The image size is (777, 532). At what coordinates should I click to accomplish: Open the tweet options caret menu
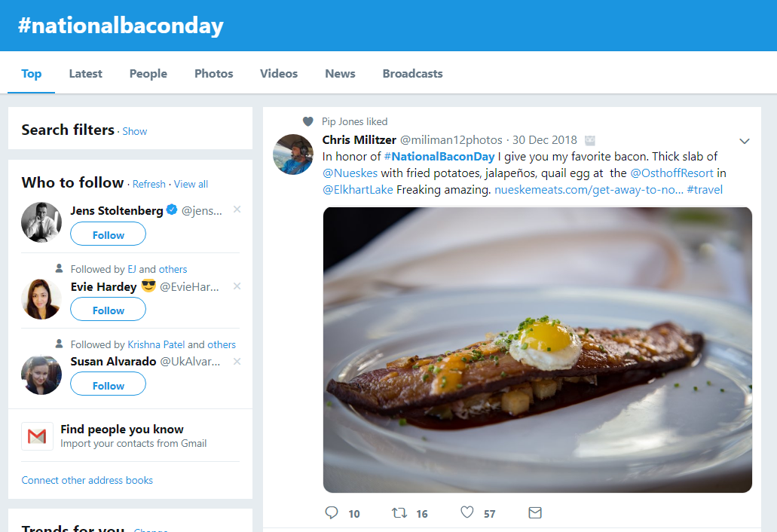pyautogui.click(x=745, y=141)
